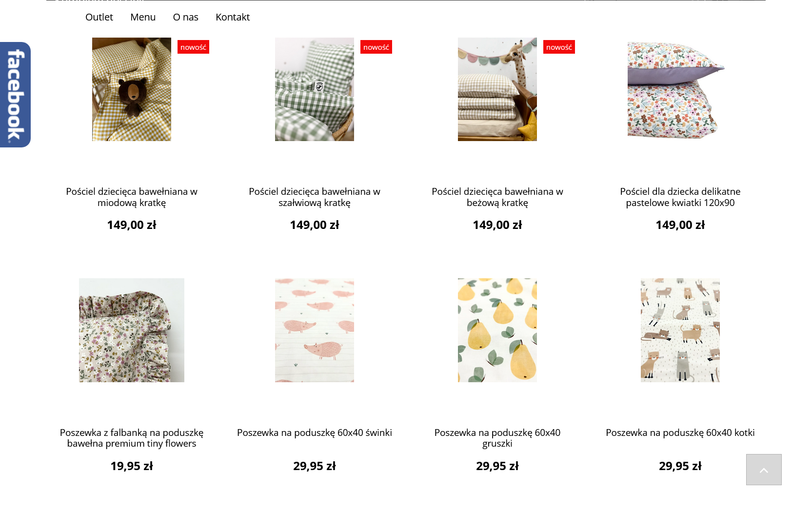Click the nowość badge on beige plaid bedding
Screen dimensions: 812x515
[x=559, y=47]
